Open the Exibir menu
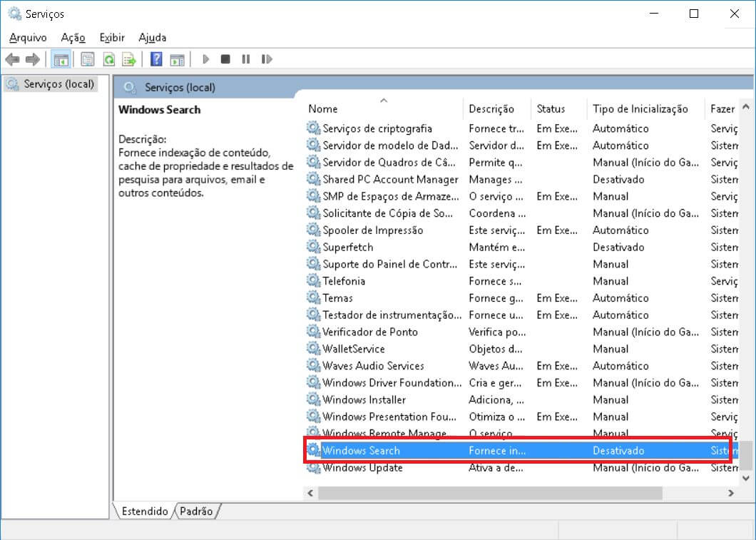Screen dimensions: 756x540 tap(112, 38)
